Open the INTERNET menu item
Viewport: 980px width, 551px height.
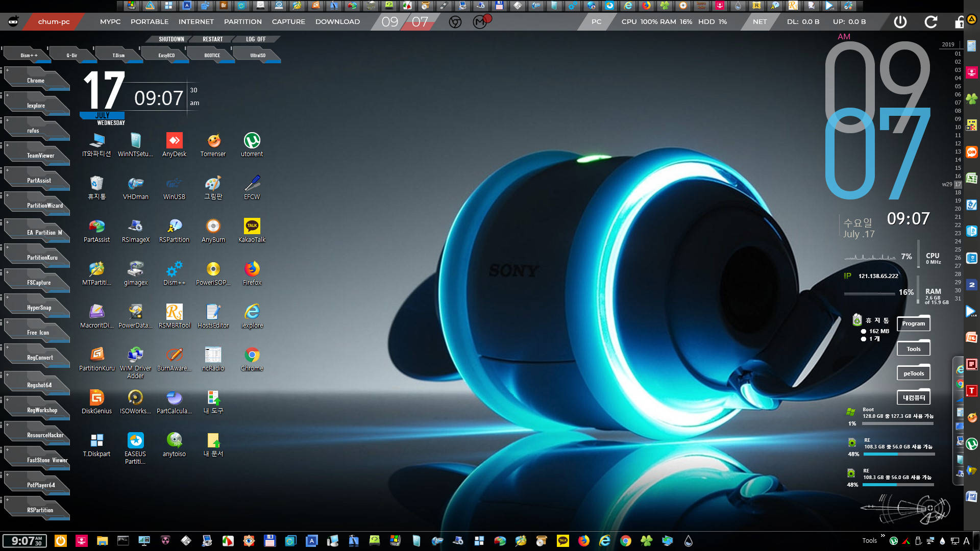(x=196, y=21)
